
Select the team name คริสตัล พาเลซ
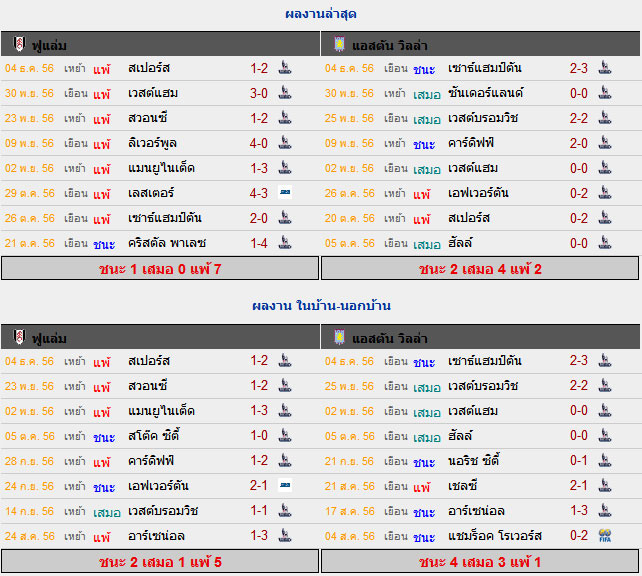(x=167, y=243)
